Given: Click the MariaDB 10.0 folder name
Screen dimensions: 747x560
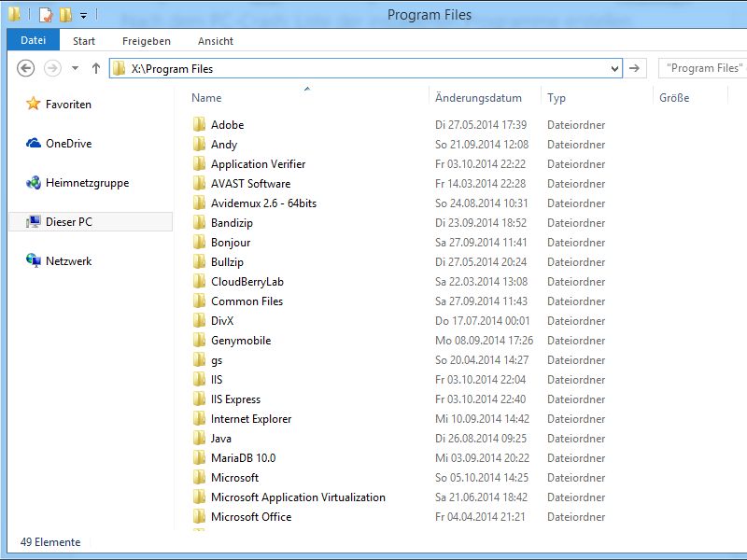Looking at the screenshot, I should [x=244, y=458].
